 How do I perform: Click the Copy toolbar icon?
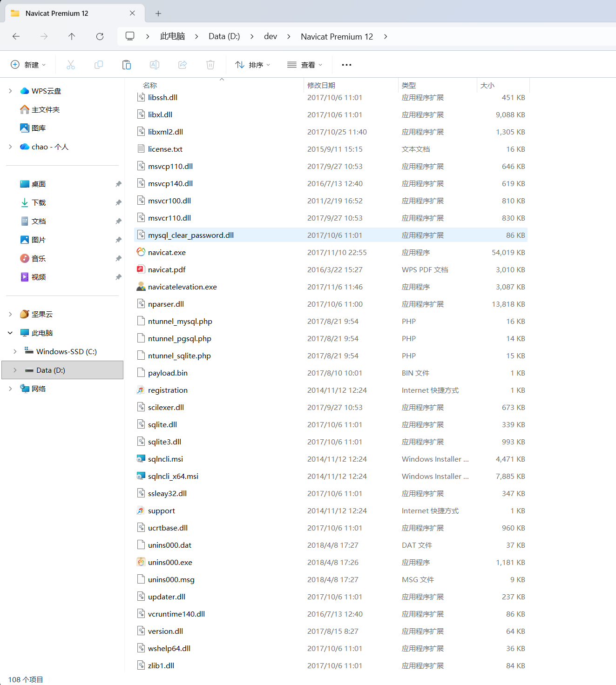[x=99, y=65]
